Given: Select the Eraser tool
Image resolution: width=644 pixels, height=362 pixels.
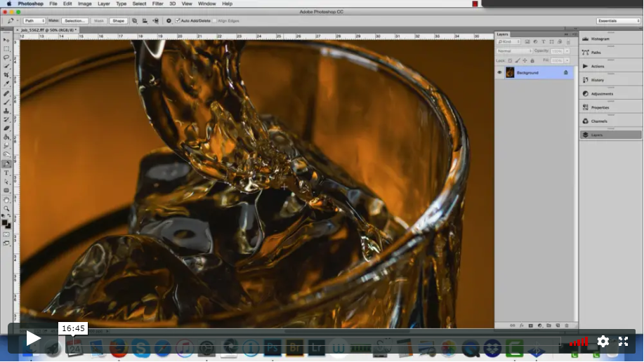Looking at the screenshot, I should point(6,128).
